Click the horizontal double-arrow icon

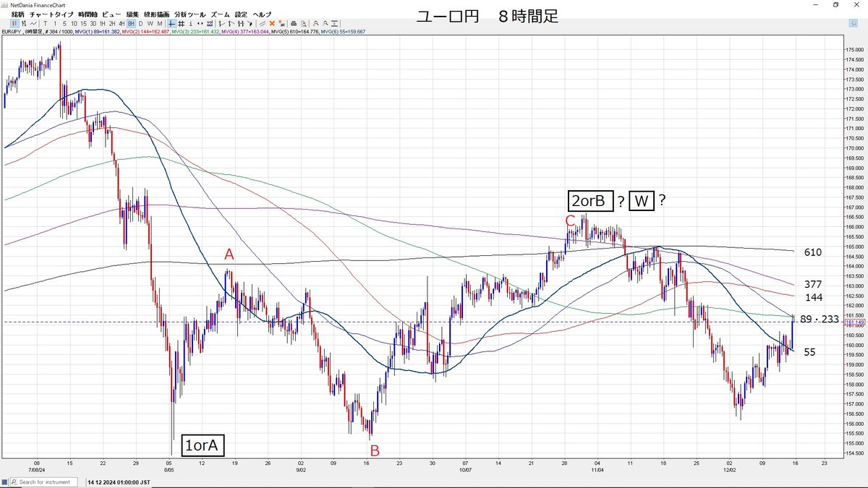pos(200,24)
